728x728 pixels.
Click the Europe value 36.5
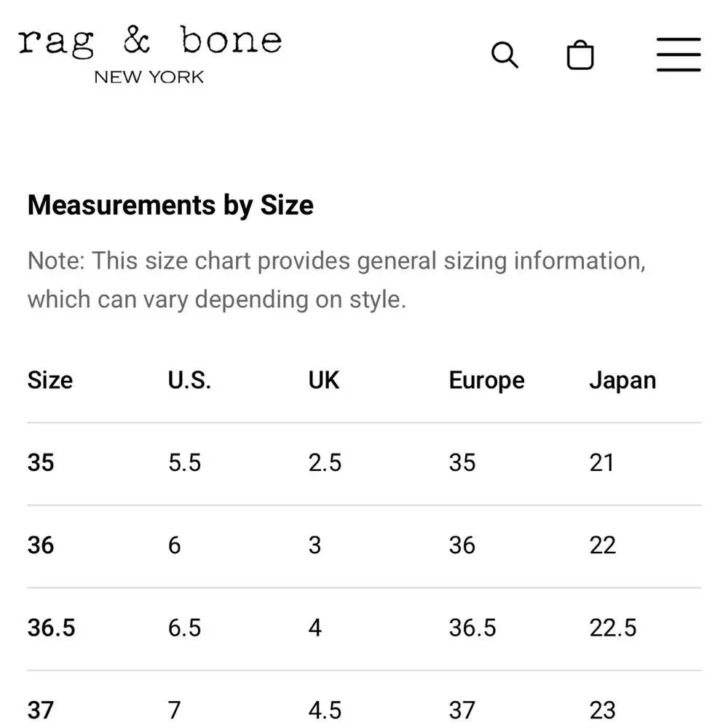(472, 628)
